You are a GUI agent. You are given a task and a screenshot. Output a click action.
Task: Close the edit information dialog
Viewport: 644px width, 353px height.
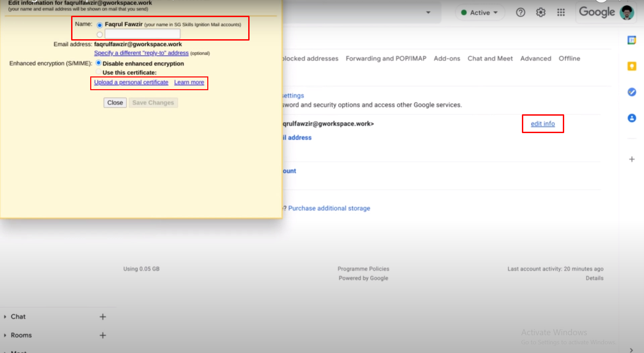pos(115,103)
